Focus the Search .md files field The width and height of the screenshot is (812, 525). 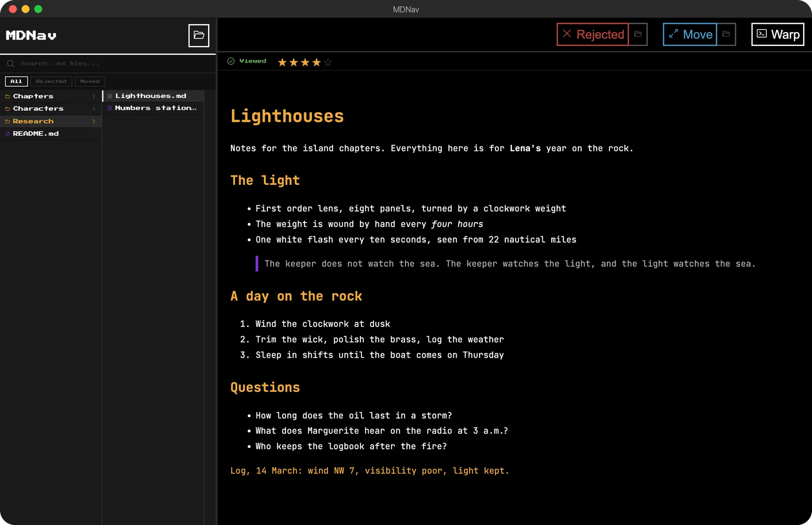[x=108, y=64]
